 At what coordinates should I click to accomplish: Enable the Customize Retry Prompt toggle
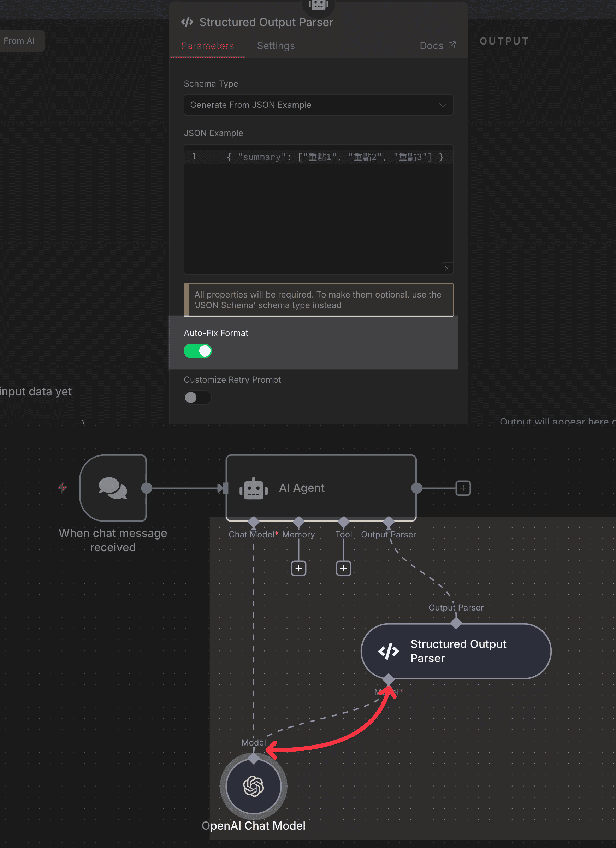[198, 397]
